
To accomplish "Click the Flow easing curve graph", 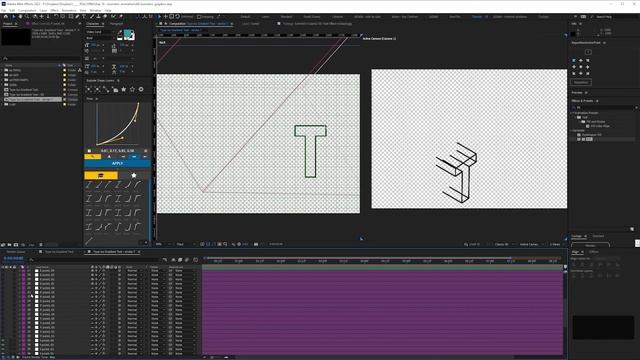I will click(118, 124).
